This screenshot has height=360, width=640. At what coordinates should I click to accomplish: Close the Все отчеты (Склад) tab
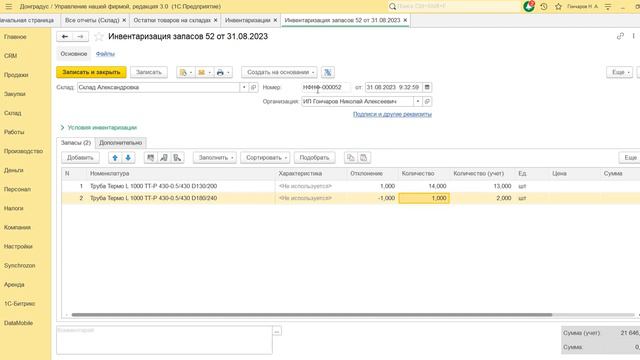click(x=124, y=20)
